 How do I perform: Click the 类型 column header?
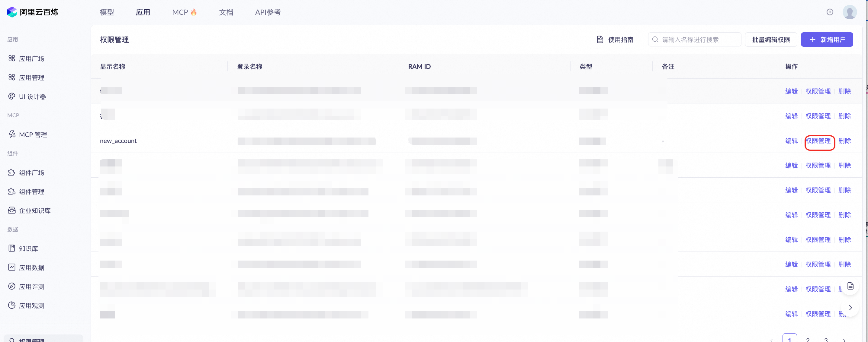coord(586,67)
